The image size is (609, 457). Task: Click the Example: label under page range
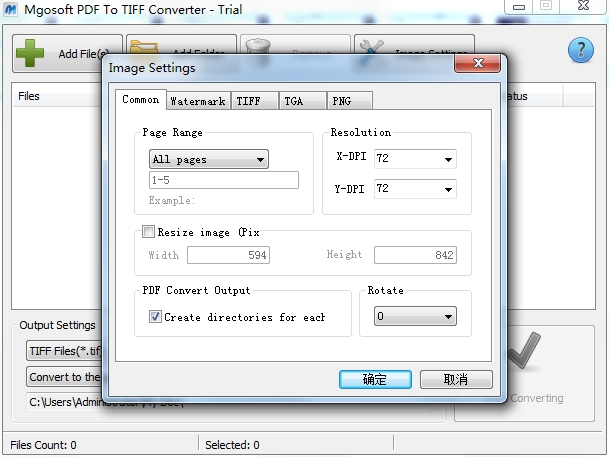click(172, 200)
